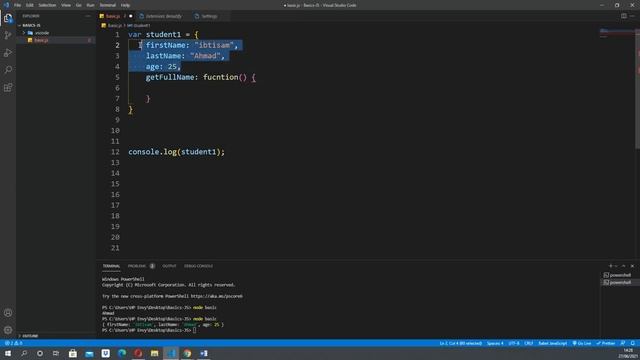Click the split editor icon
The height and width of the screenshot is (360, 640).
coord(624,16)
